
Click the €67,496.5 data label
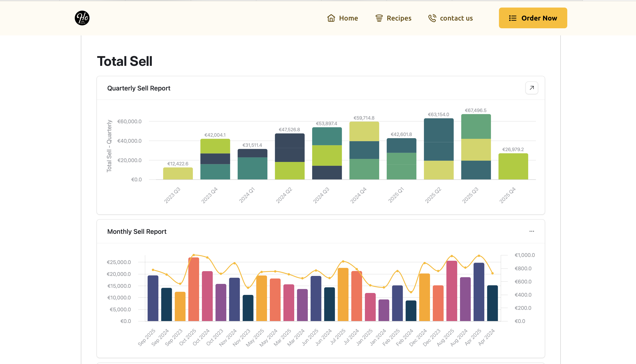tap(476, 110)
